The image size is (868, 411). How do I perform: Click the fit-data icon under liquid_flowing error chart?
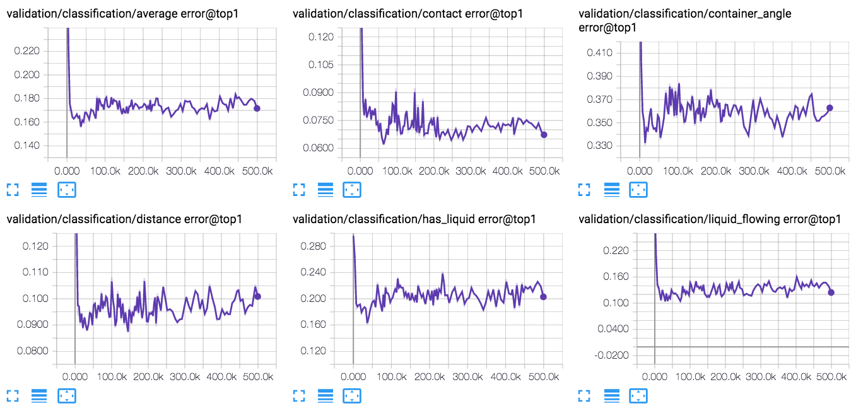tap(638, 395)
